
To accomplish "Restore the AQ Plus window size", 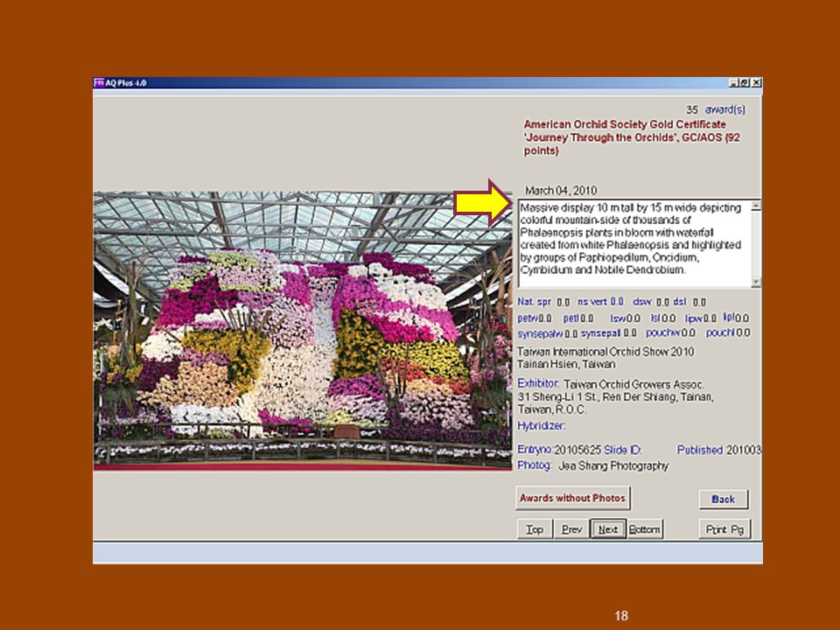I will (x=745, y=82).
